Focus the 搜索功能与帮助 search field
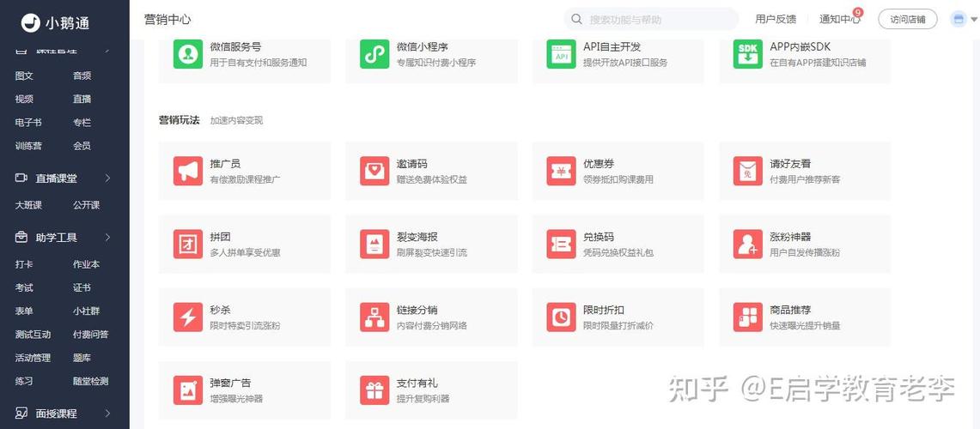Viewport: 980px width, 429px height. [x=651, y=20]
